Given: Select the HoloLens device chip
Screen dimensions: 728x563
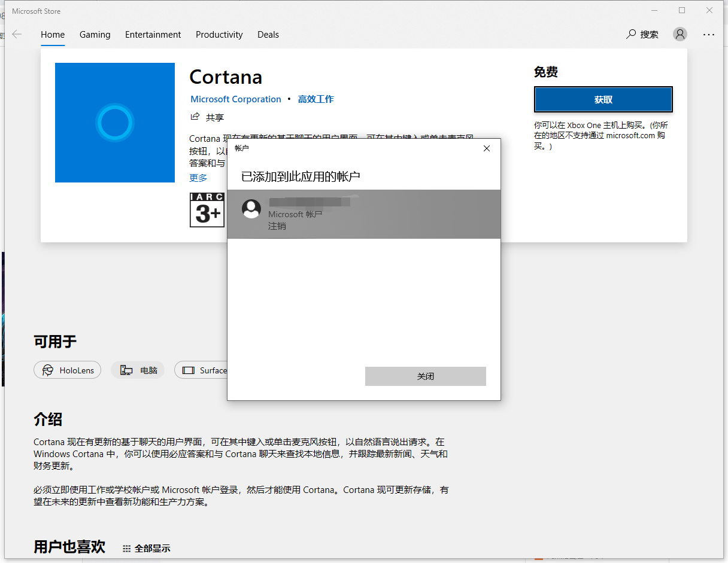Looking at the screenshot, I should pos(68,370).
